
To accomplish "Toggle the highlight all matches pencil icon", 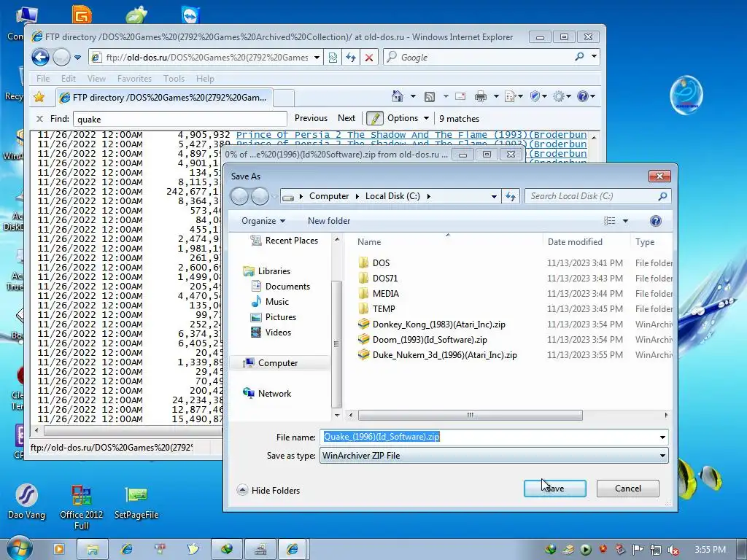I will coord(375,118).
